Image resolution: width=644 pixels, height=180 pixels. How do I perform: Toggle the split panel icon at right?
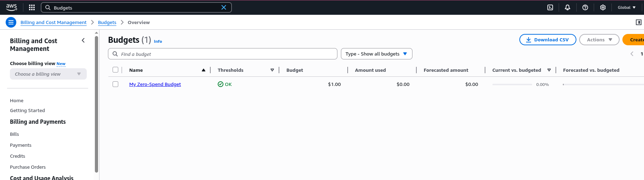[639, 22]
